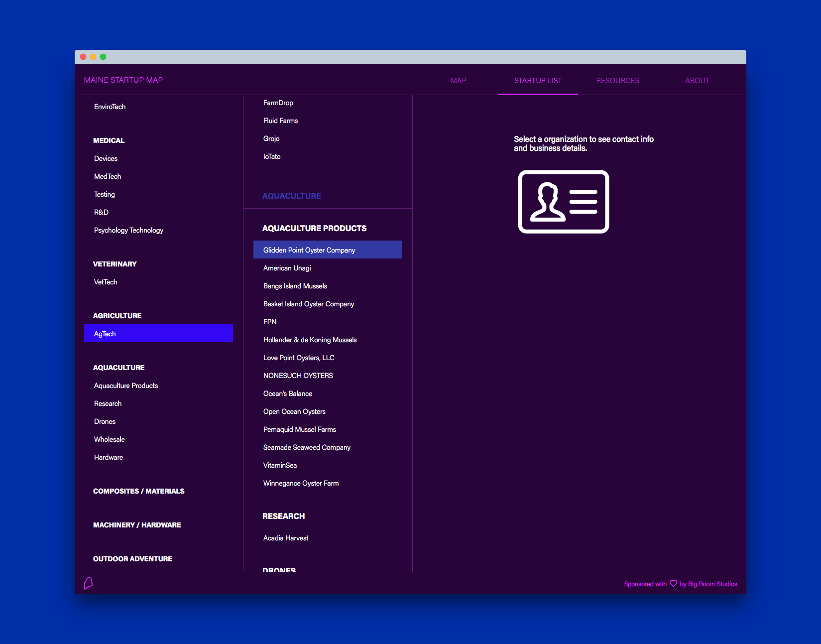Open the MAP tab
Screen dimensions: 821x644
[459, 80]
